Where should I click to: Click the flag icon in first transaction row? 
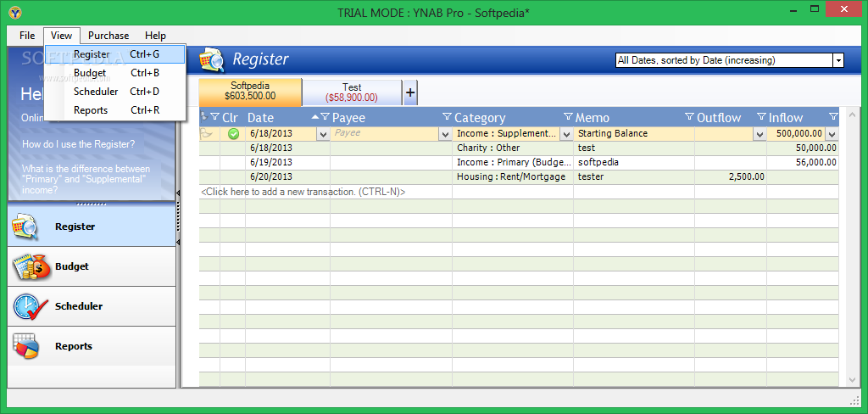(x=206, y=133)
